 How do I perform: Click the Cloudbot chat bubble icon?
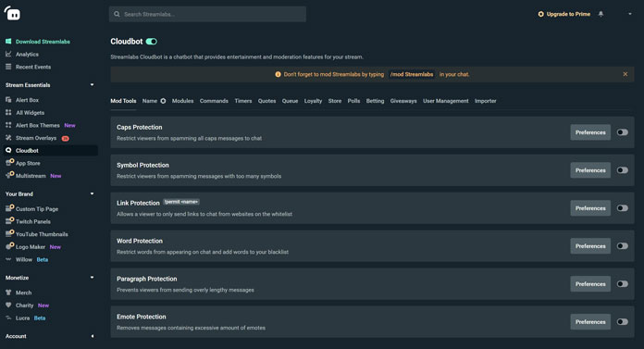point(8,151)
